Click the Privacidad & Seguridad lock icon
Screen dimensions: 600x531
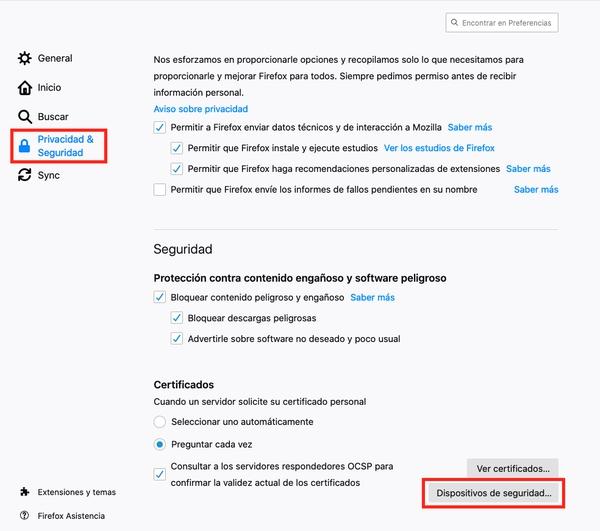(25, 146)
